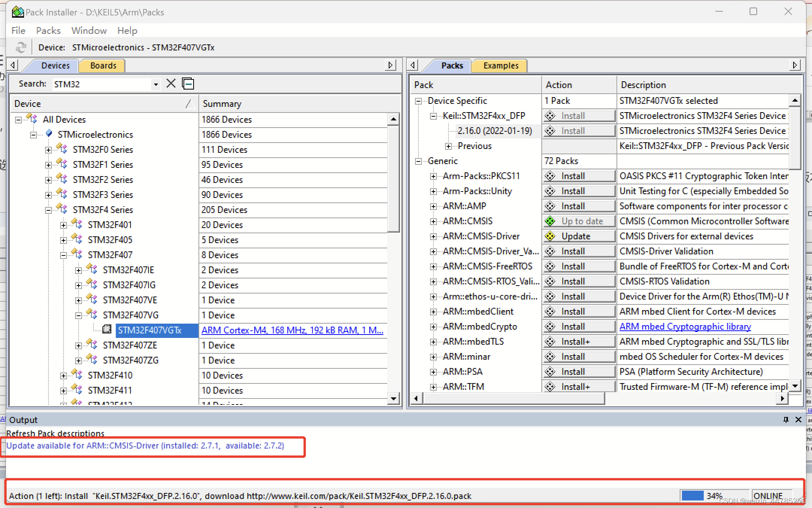
Task: Expand the STM32F1 Series node
Action: pyautogui.click(x=48, y=165)
